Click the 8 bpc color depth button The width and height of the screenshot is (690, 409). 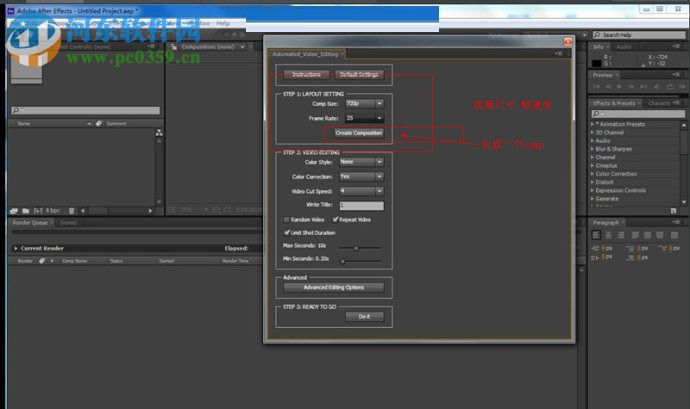[52, 211]
